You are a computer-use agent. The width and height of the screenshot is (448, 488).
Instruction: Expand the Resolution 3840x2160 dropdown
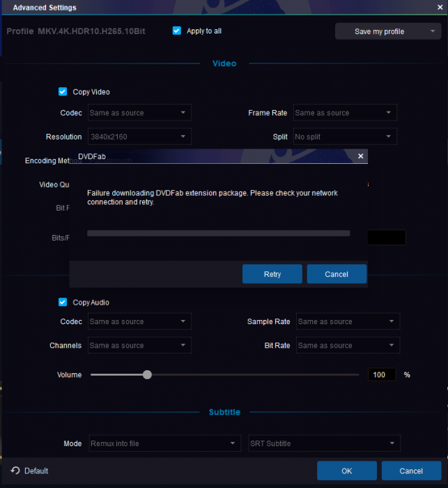(139, 137)
